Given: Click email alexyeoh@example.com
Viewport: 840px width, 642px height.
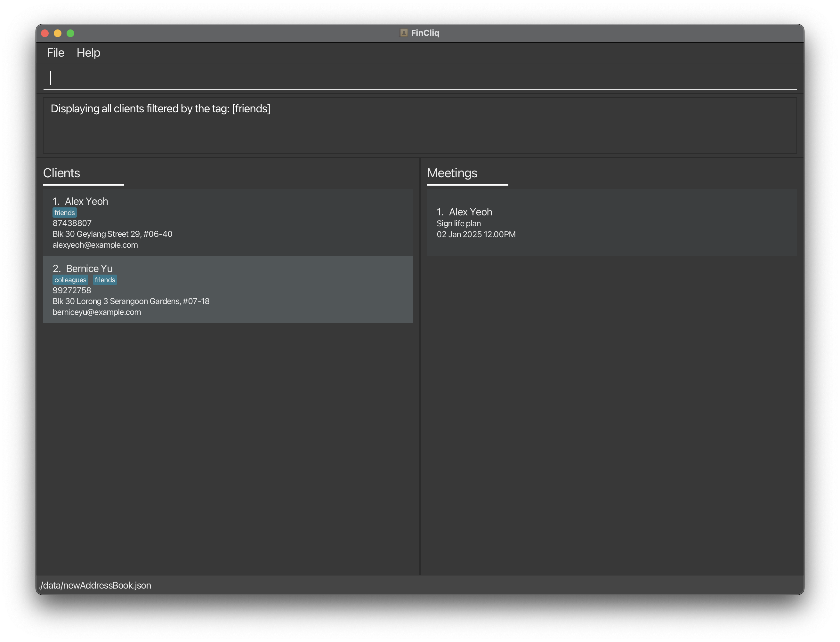Looking at the screenshot, I should [95, 245].
